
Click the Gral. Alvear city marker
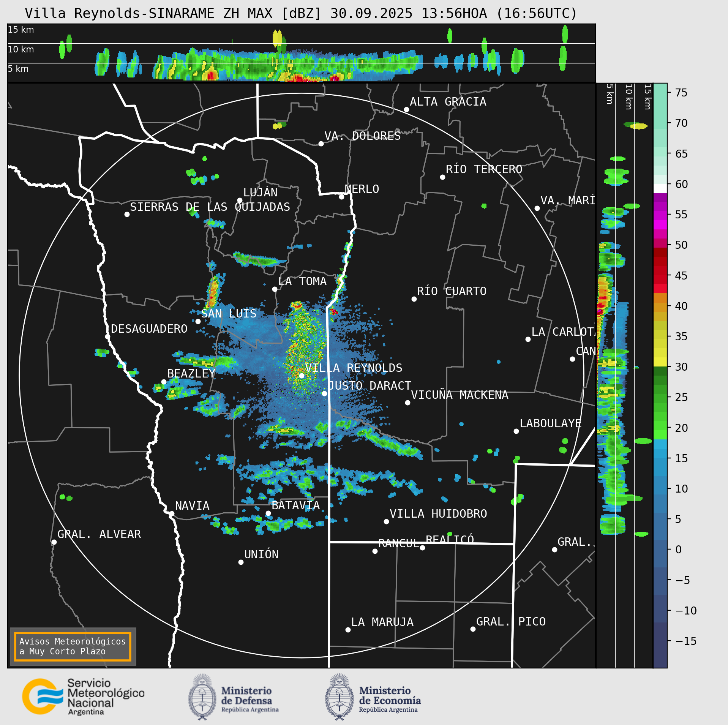(54, 542)
